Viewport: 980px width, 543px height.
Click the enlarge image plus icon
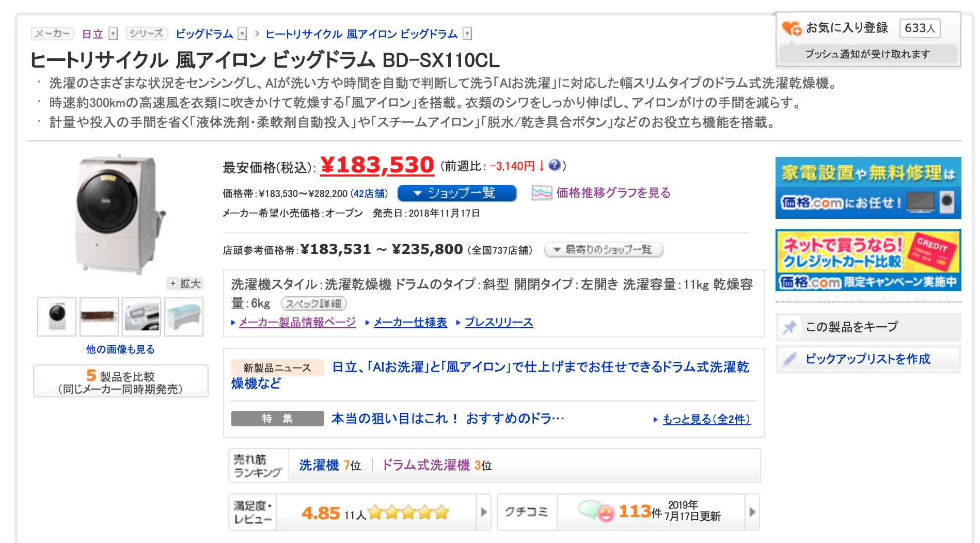coord(173,283)
